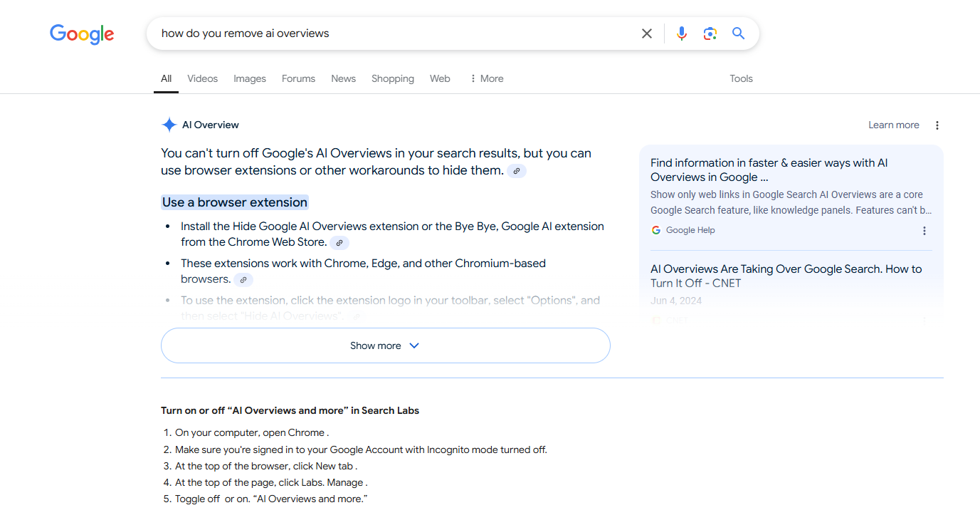
Task: Click link icon after Chrome Web Store bullet
Action: pos(339,243)
